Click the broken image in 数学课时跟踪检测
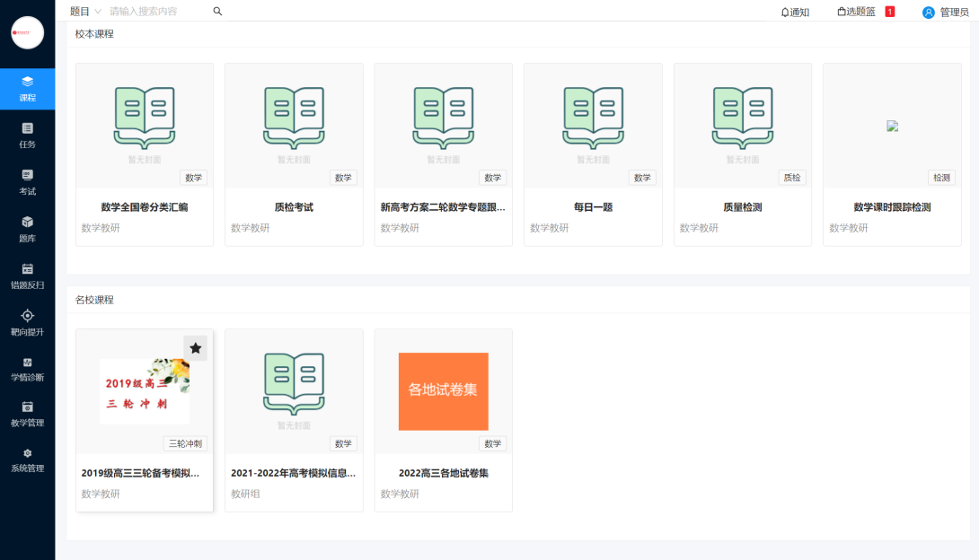 click(x=892, y=126)
